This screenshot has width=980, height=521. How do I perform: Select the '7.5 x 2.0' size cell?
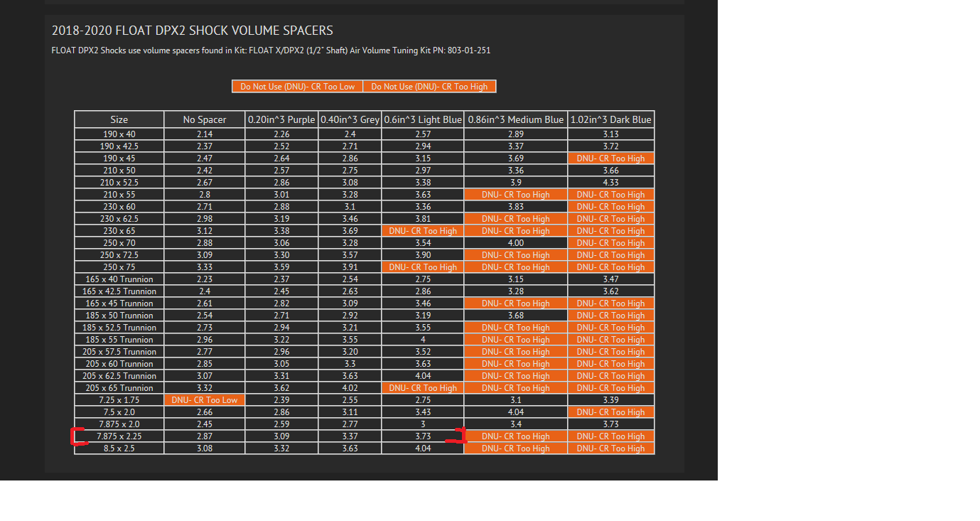pyautogui.click(x=119, y=412)
